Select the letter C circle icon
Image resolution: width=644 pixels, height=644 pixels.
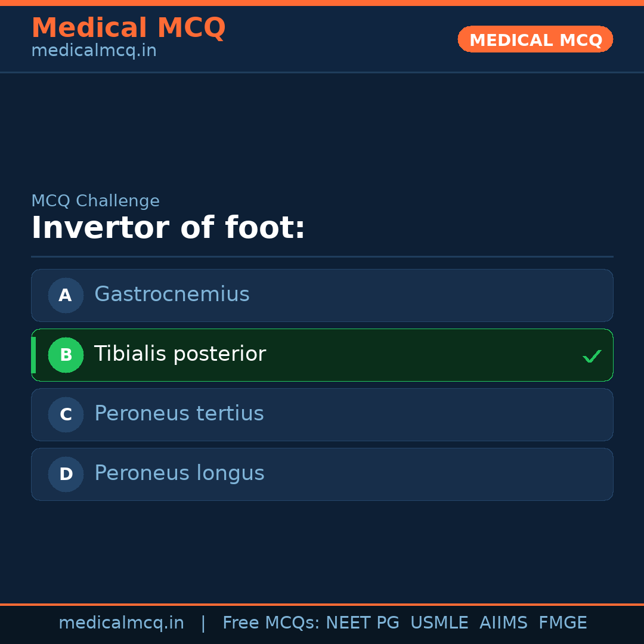click(66, 414)
